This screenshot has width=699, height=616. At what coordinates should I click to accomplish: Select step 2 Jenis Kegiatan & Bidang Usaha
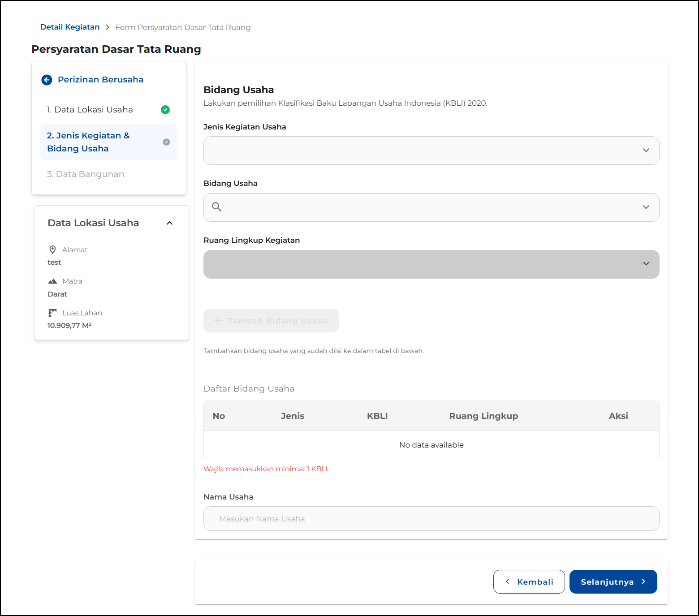[x=88, y=142]
